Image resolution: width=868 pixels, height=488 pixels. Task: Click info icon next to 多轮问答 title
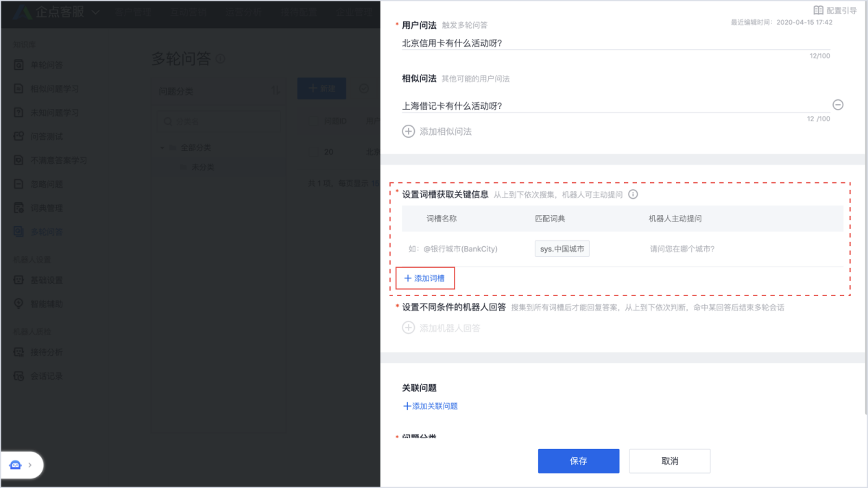(220, 60)
